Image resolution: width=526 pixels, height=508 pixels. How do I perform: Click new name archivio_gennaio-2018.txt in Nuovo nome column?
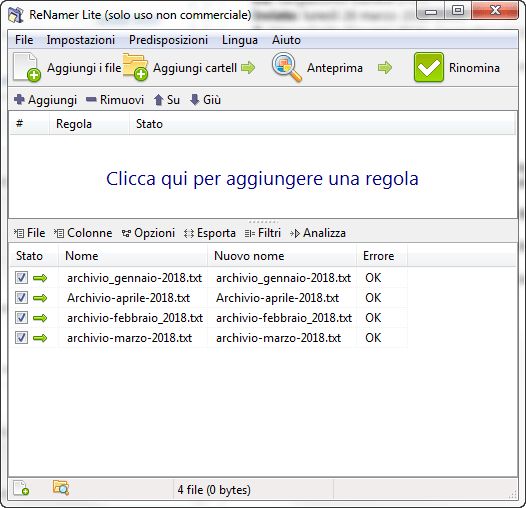pos(283,278)
